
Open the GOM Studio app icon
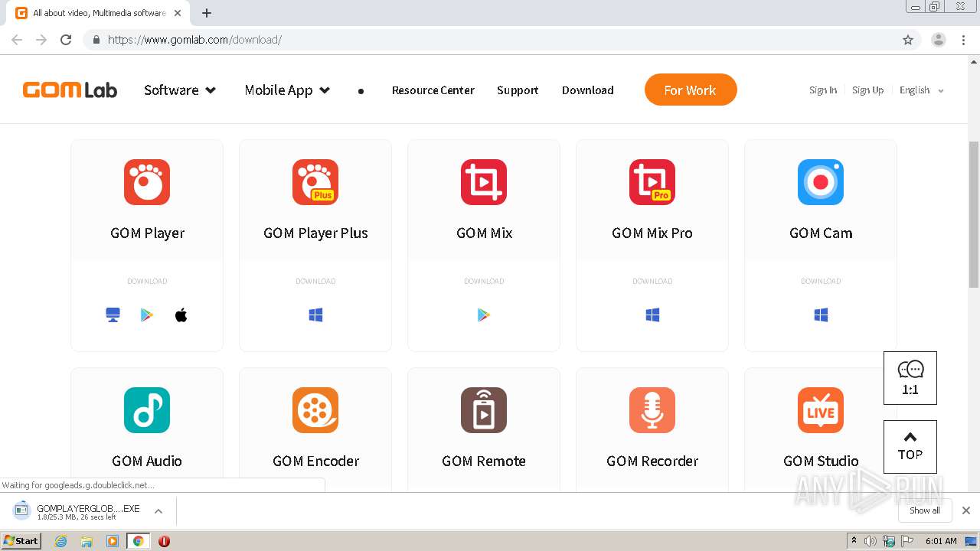click(x=821, y=410)
